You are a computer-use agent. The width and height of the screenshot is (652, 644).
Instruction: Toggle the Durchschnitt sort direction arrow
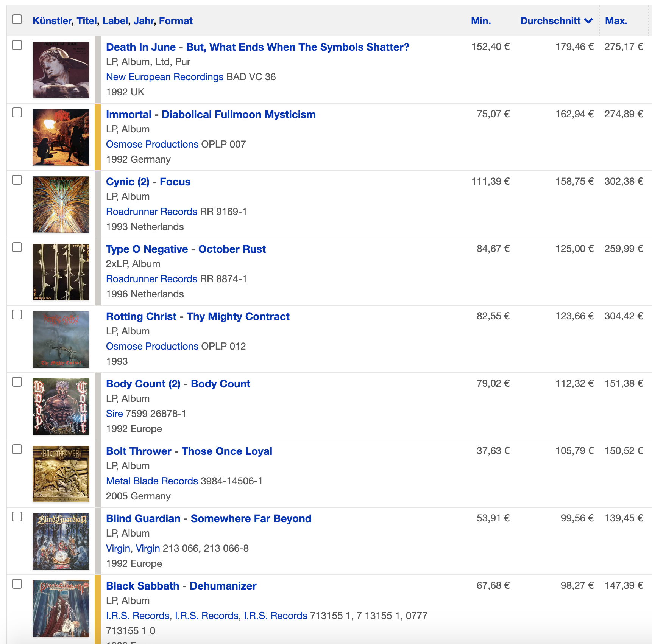pyautogui.click(x=588, y=21)
